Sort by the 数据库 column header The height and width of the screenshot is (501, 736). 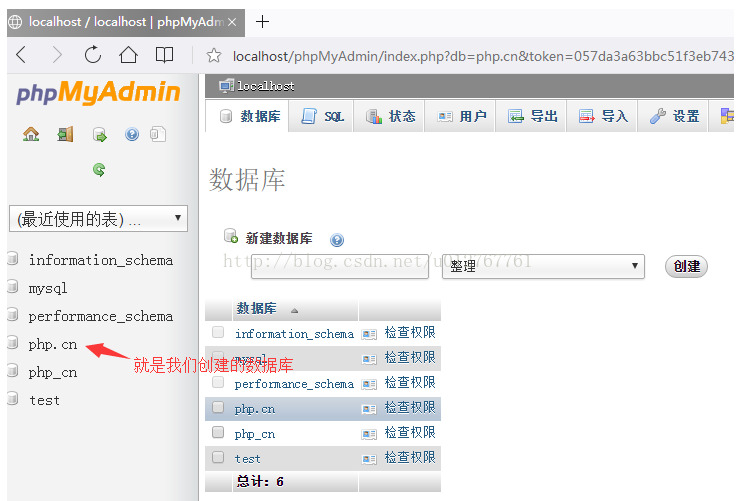[257, 309]
